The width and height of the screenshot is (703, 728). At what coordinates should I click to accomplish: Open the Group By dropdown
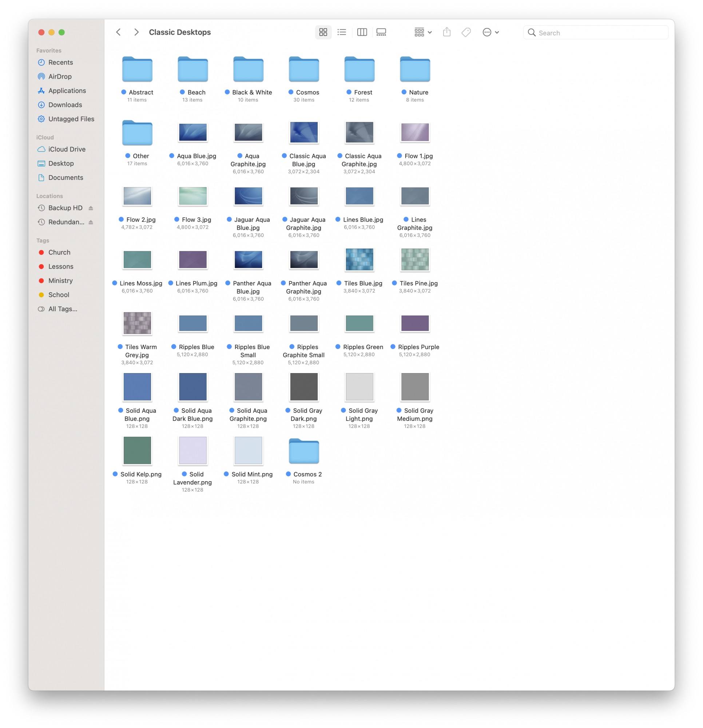tap(423, 32)
